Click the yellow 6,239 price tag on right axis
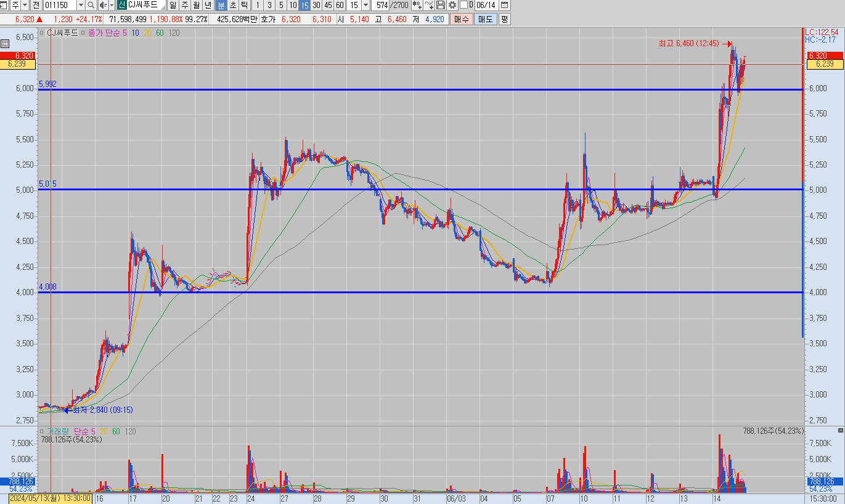845x504 pixels. 824,63
